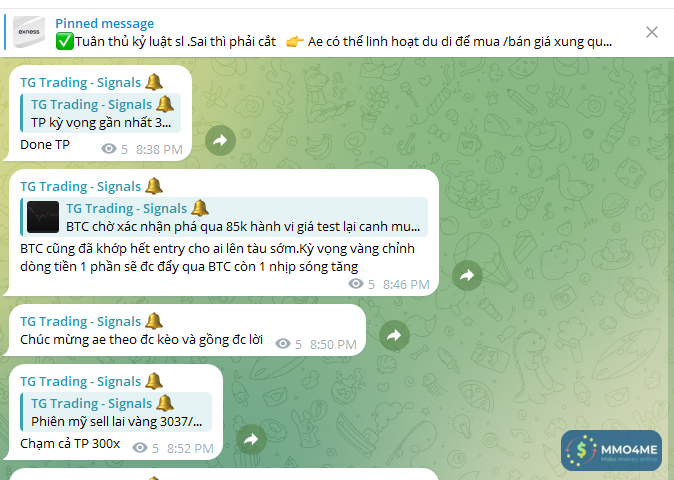Jump to quoted 'TP kỳ vọng gần nhất' reply
The image size is (674, 480).
coord(101,113)
